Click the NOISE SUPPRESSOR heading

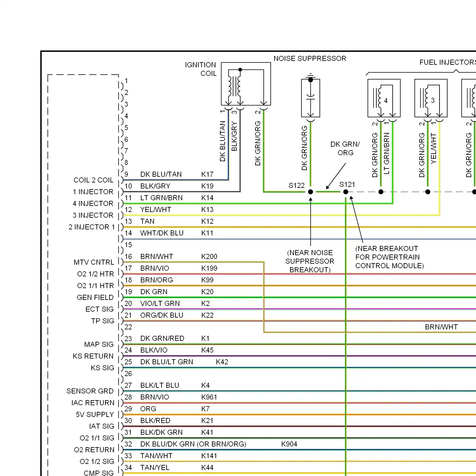coord(310,58)
